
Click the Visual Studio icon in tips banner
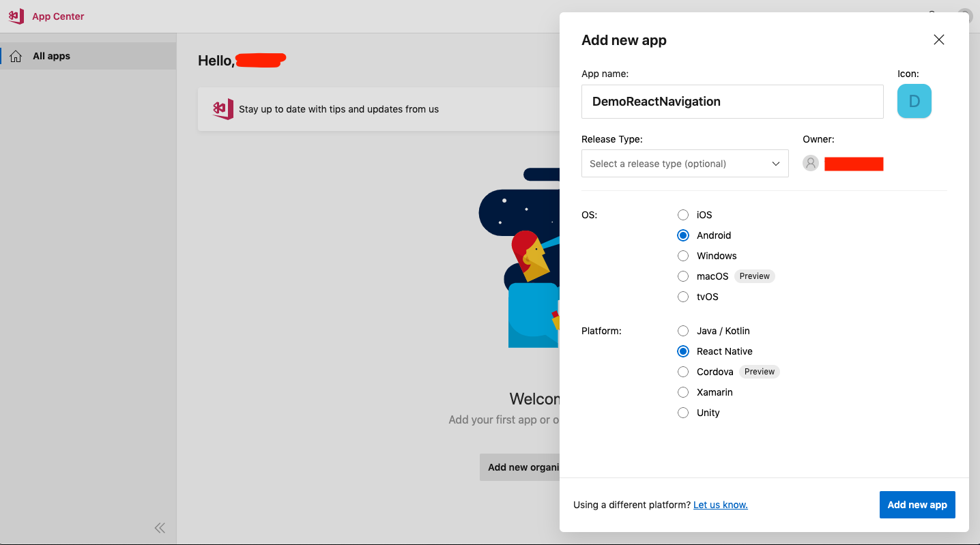(x=222, y=109)
